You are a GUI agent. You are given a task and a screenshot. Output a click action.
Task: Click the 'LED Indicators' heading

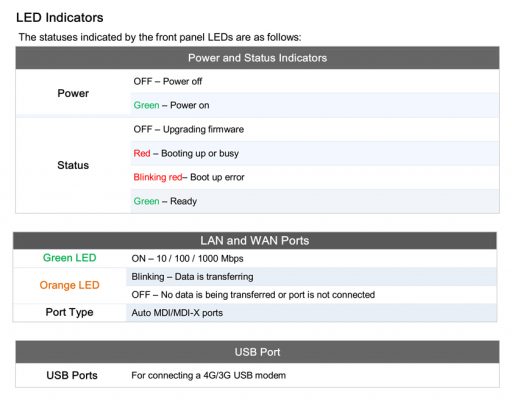pos(60,18)
